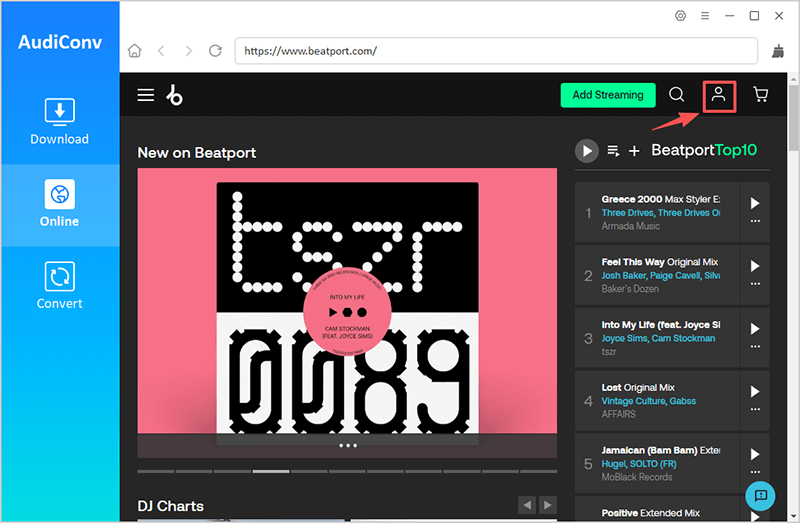Open Three Drives artist link
Screen dimensions: 800x523
tap(627, 213)
